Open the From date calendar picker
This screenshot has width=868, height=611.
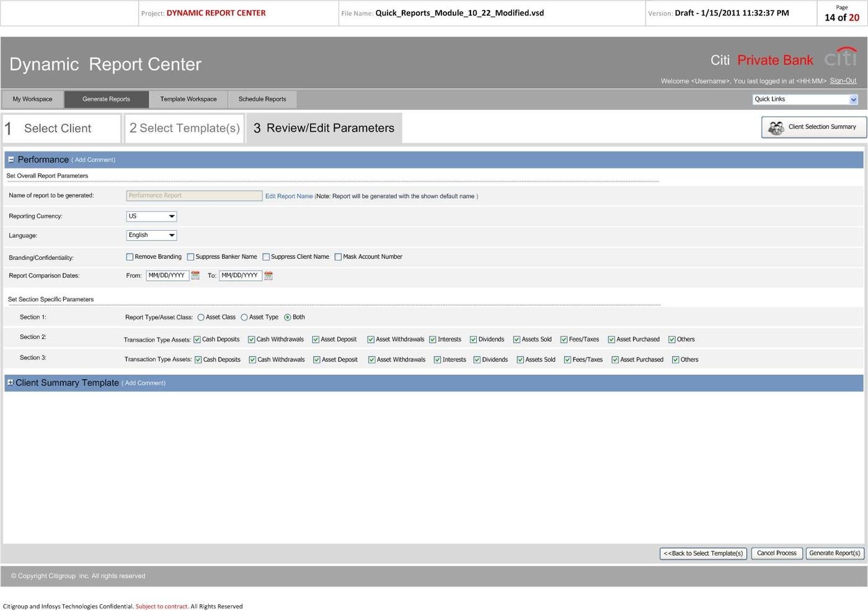coord(196,275)
